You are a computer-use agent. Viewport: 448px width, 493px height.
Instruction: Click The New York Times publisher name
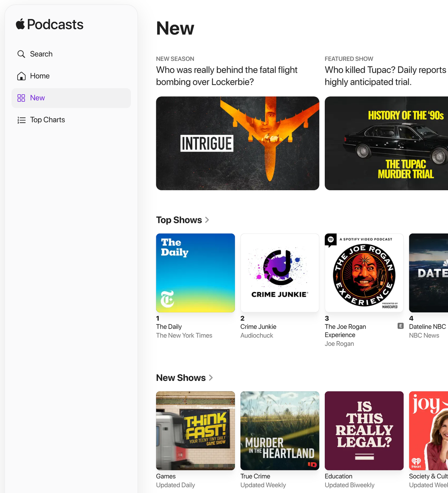(x=184, y=335)
